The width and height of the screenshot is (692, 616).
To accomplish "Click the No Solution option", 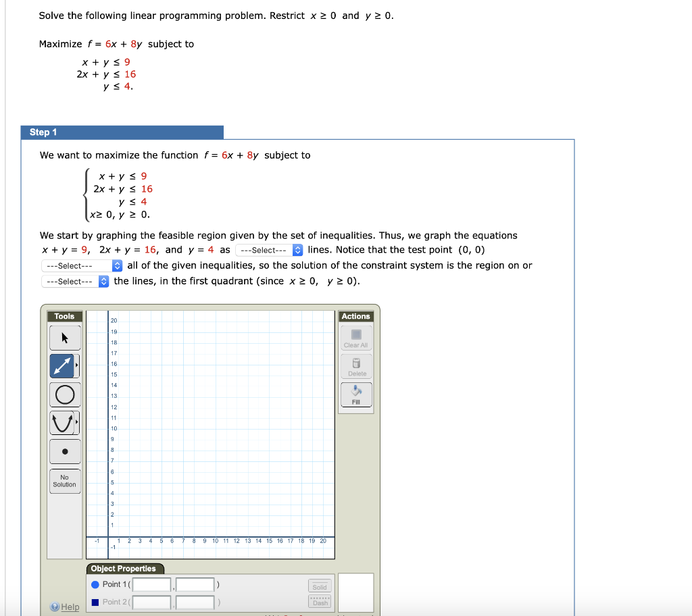I will [x=64, y=480].
